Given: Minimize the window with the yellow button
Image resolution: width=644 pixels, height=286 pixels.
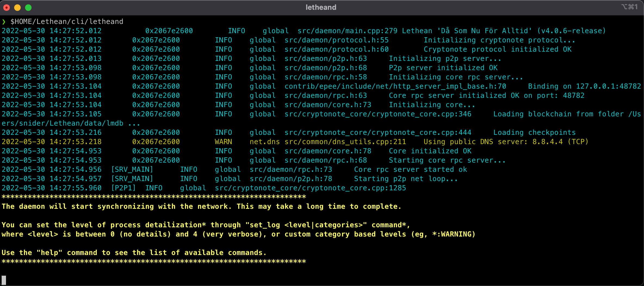Looking at the screenshot, I should click(17, 8).
